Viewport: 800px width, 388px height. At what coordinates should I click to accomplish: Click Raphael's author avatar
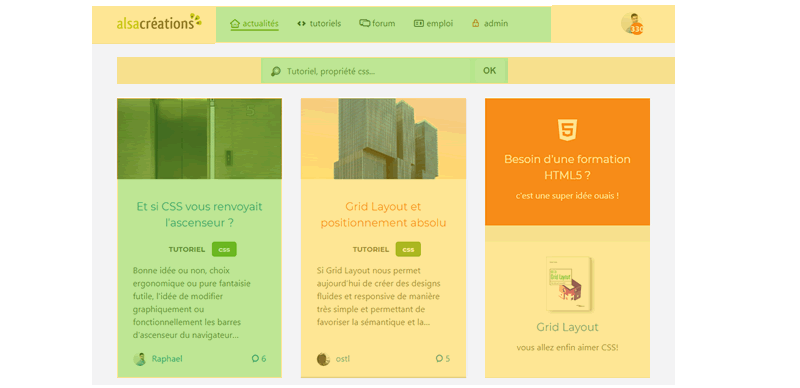(x=139, y=359)
